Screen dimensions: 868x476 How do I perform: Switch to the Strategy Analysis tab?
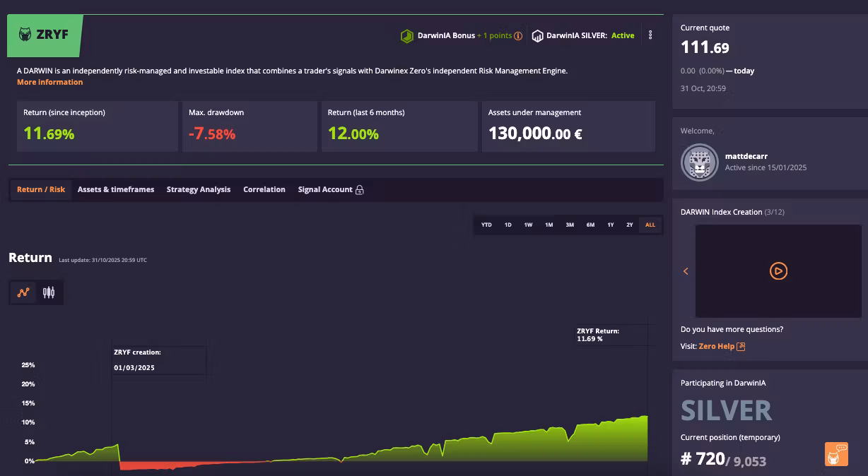pos(199,189)
